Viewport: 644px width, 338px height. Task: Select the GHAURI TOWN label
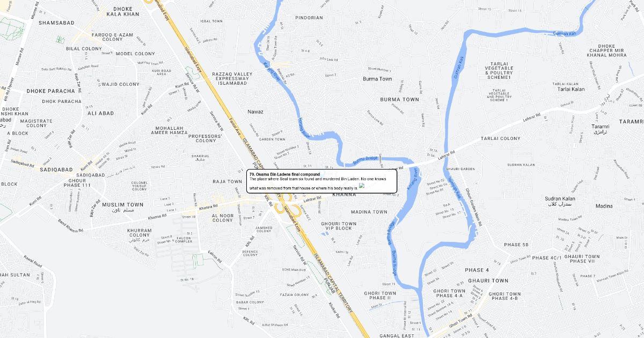488,281
